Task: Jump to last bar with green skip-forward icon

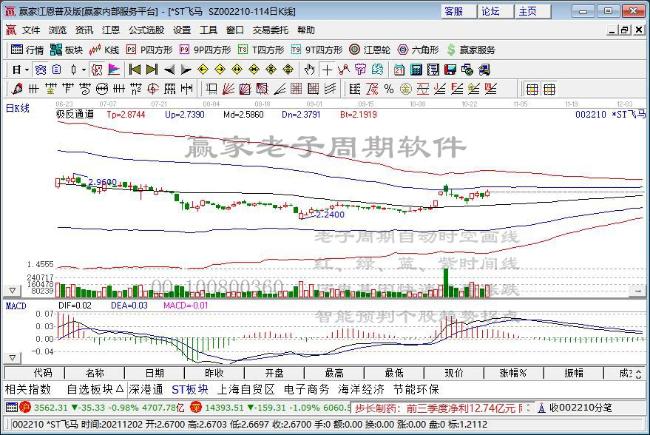Action: tap(152, 70)
